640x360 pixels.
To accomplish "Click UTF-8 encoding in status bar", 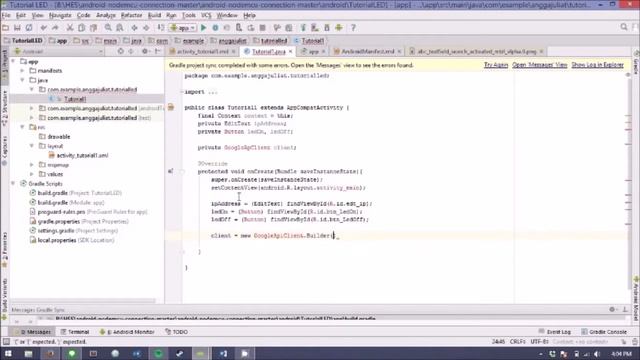I will click(539, 342).
